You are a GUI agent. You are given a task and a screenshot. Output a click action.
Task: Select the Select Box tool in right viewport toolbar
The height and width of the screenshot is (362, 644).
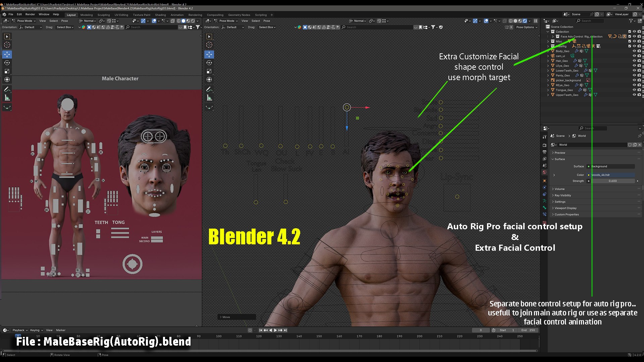(x=209, y=37)
